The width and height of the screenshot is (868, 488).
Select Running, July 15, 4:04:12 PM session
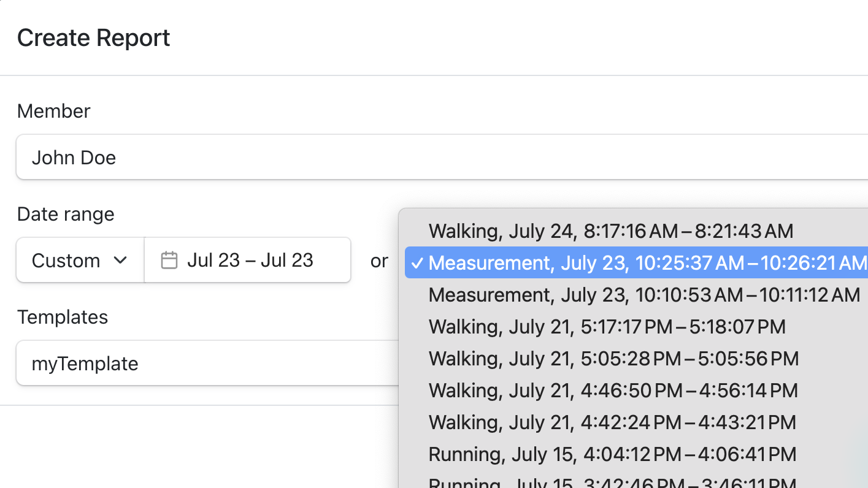pyautogui.click(x=612, y=454)
